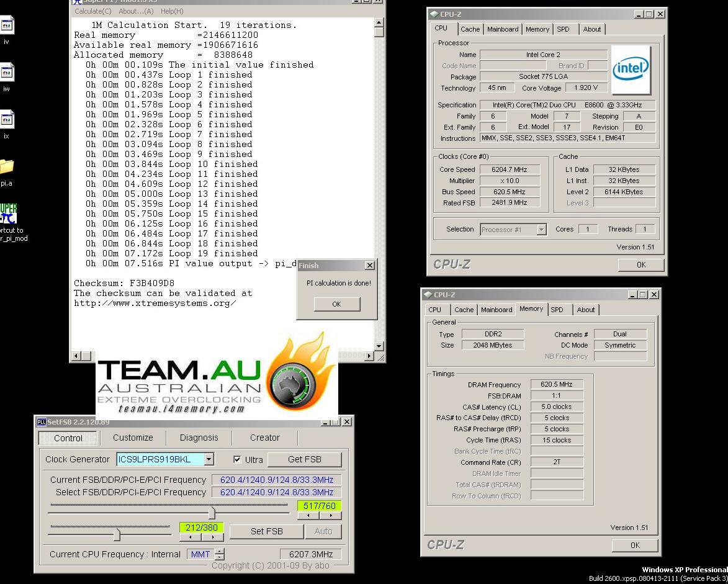Viewport: 728px width, 584px height.
Task: Open About tab in top CPU-Z window
Action: (x=592, y=29)
